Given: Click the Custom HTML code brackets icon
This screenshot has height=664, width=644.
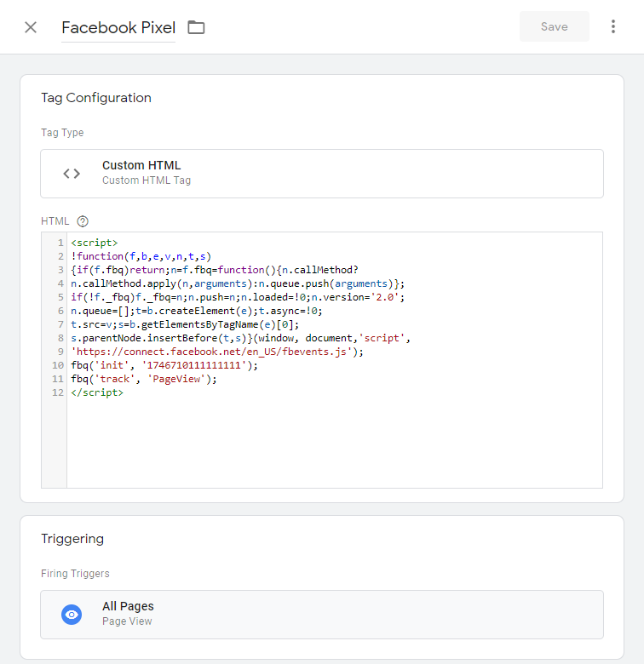Looking at the screenshot, I should pyautogui.click(x=72, y=174).
